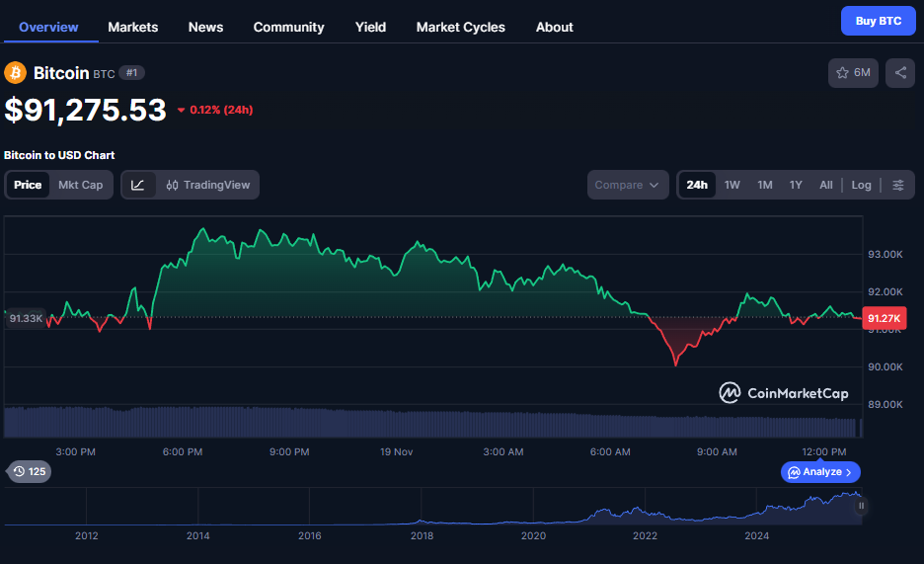924x564 pixels.
Task: Click the Buy BTC button
Action: (x=878, y=21)
